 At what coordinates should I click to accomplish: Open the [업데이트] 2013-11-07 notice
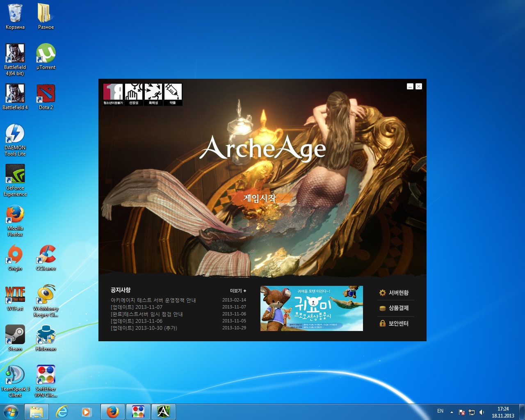click(x=137, y=307)
